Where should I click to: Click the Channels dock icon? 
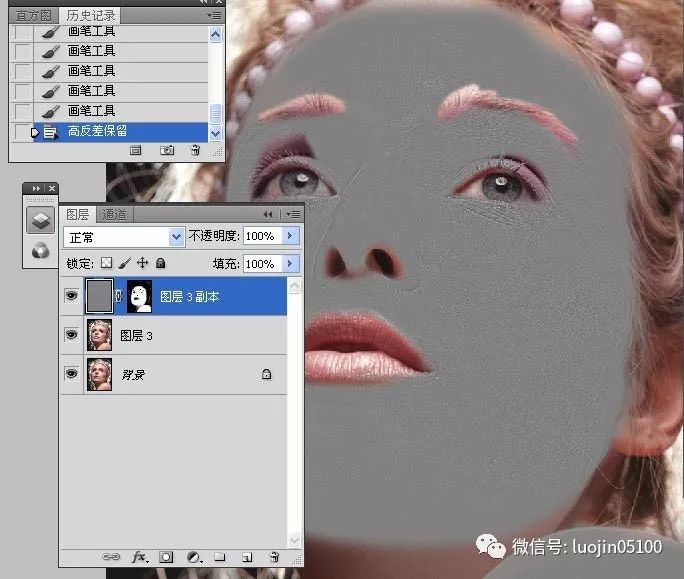pyautogui.click(x=41, y=251)
